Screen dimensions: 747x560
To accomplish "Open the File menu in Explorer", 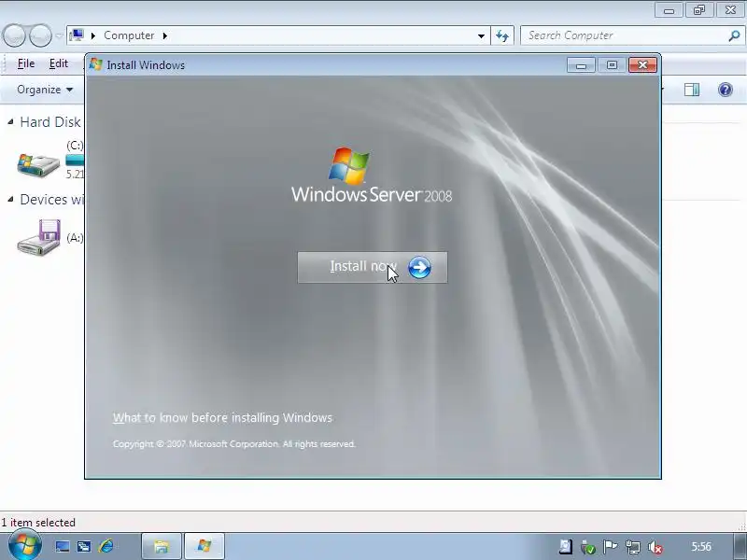I will pyautogui.click(x=26, y=63).
